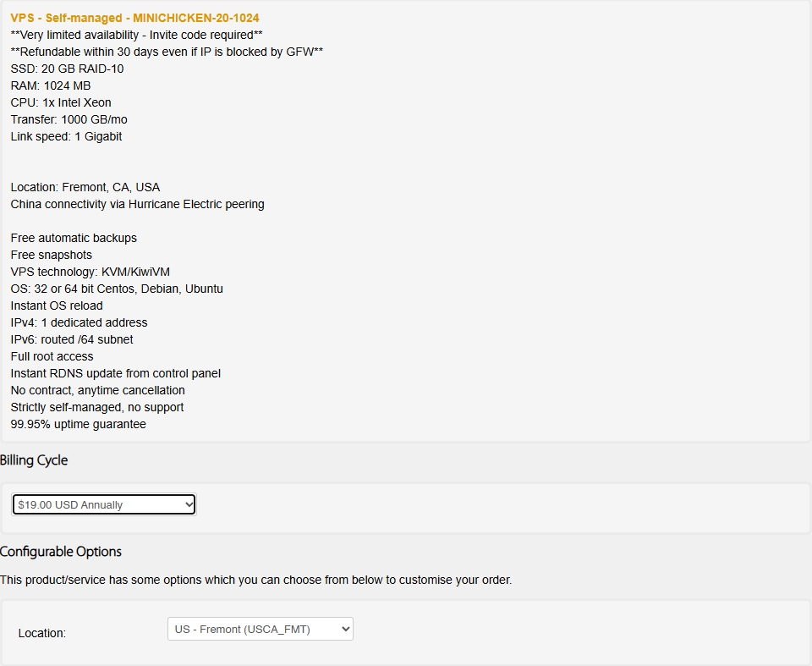
Task: Click the Location dropdown chevron
Action: point(343,629)
